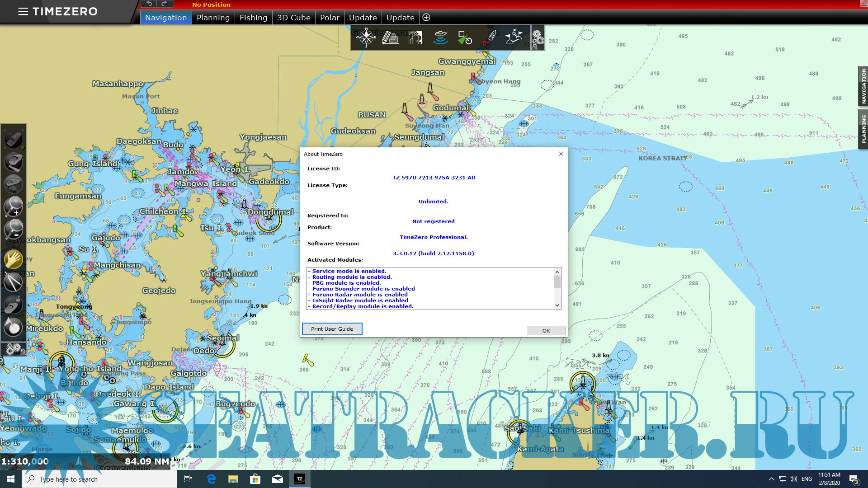Toggle the center on boat button
868x488 pixels.
point(14,140)
